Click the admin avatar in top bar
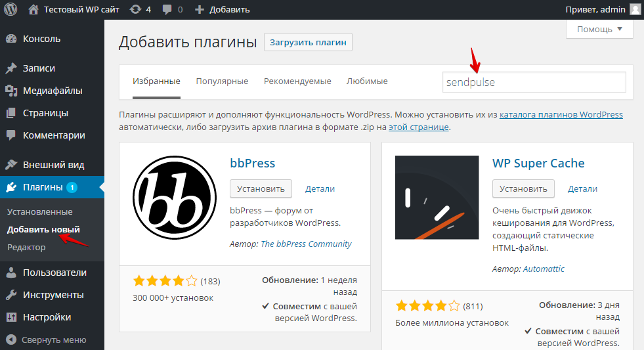The image size is (644, 350). (635, 9)
